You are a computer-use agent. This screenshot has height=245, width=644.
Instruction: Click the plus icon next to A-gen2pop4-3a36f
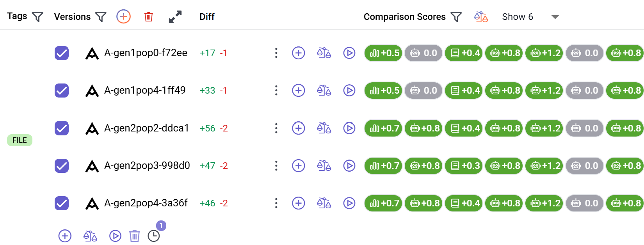pos(299,203)
